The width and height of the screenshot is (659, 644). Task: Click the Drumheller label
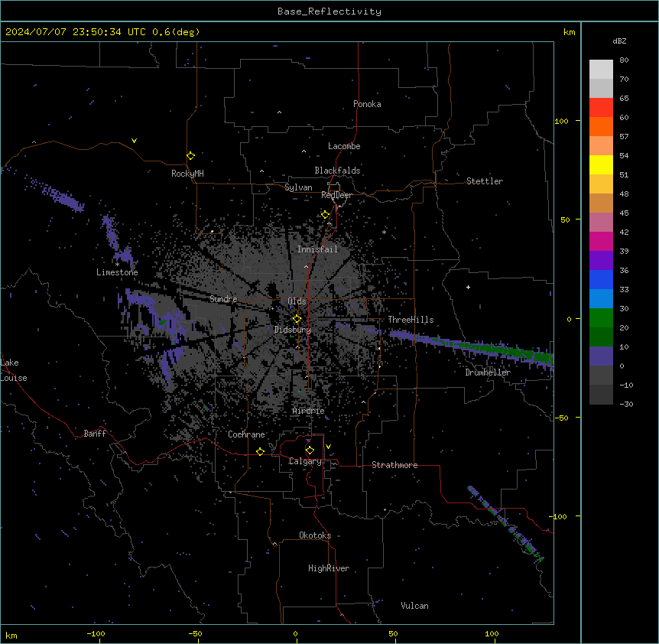coord(488,372)
